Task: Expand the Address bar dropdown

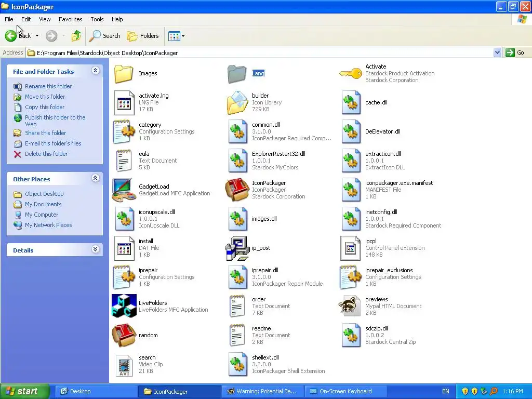Action: click(x=497, y=52)
